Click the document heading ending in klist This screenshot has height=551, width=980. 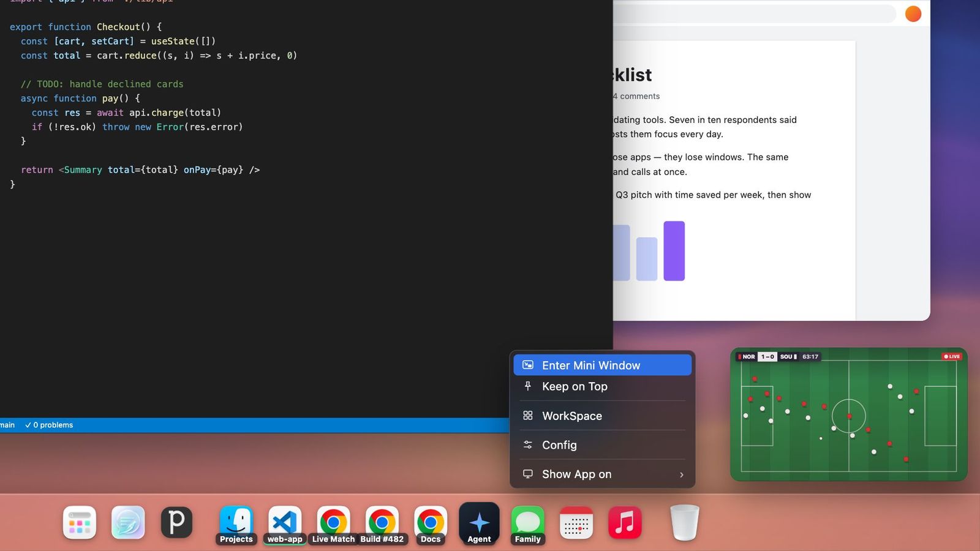click(x=632, y=75)
